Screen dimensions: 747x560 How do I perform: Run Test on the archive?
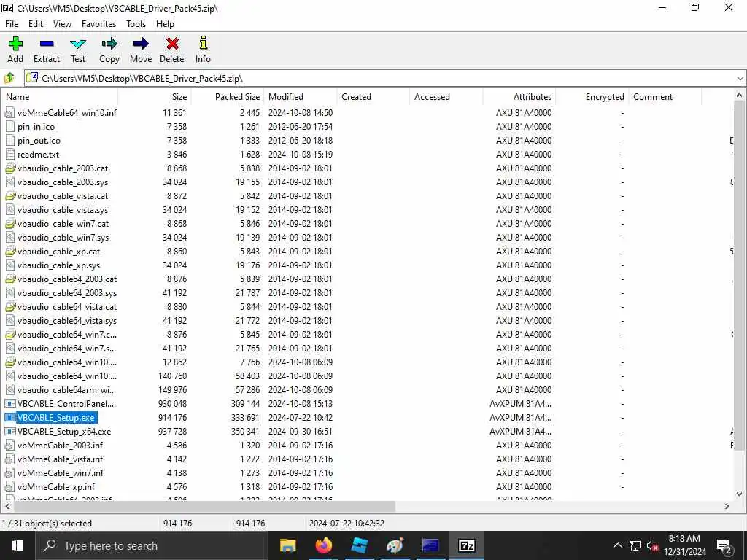pos(77,44)
